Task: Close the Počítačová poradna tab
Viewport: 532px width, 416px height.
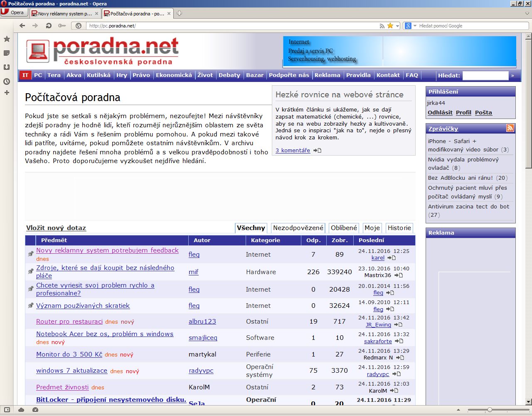Action: [169, 13]
